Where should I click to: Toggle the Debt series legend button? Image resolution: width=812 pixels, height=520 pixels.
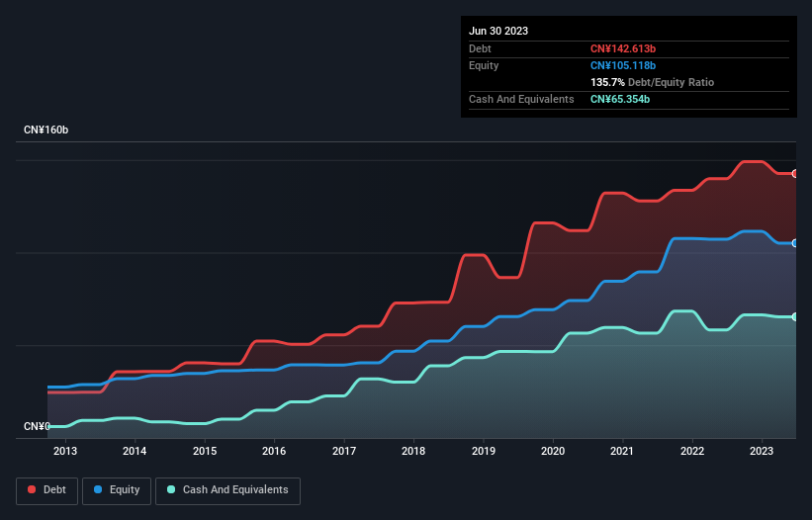tap(47, 490)
